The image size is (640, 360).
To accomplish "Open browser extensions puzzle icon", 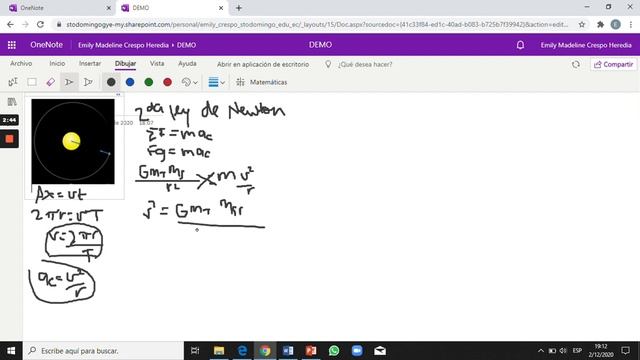I will pos(600,24).
